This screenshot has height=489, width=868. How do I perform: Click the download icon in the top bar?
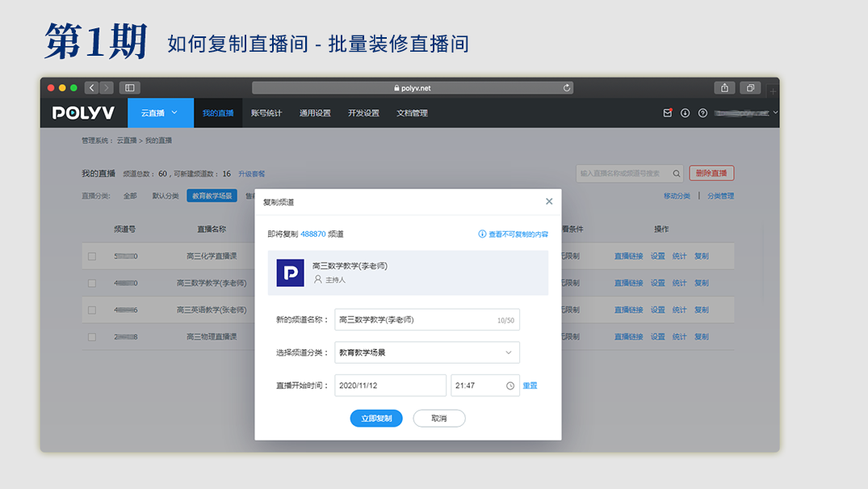[x=685, y=113]
